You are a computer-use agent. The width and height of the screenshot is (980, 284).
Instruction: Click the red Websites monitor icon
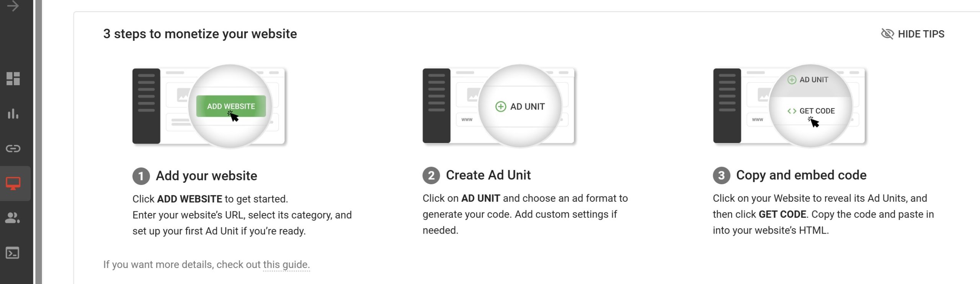[13, 183]
